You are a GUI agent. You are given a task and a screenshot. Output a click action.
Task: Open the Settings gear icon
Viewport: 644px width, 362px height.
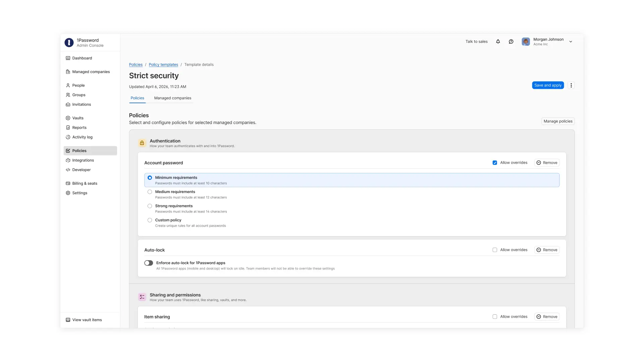[x=68, y=193]
